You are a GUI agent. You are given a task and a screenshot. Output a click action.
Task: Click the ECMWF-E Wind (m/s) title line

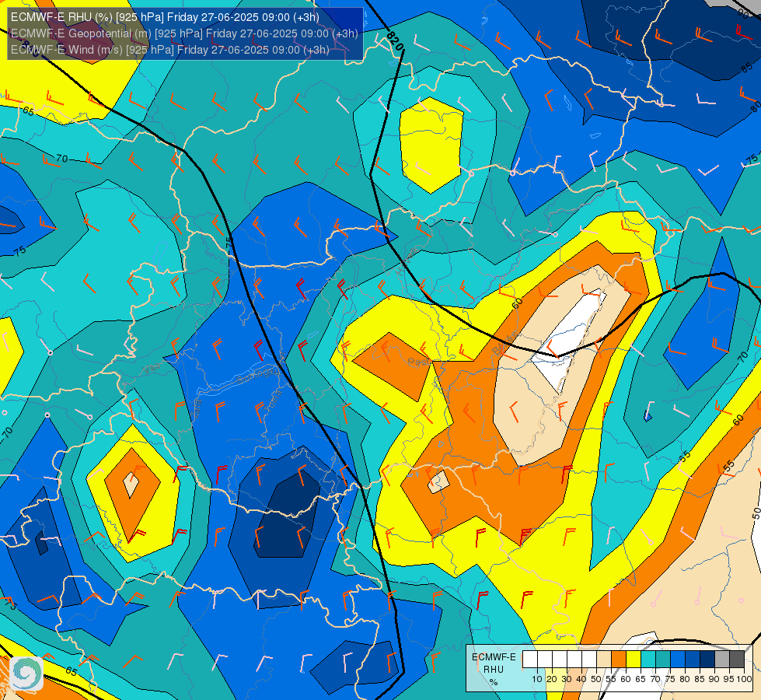[x=170, y=50]
